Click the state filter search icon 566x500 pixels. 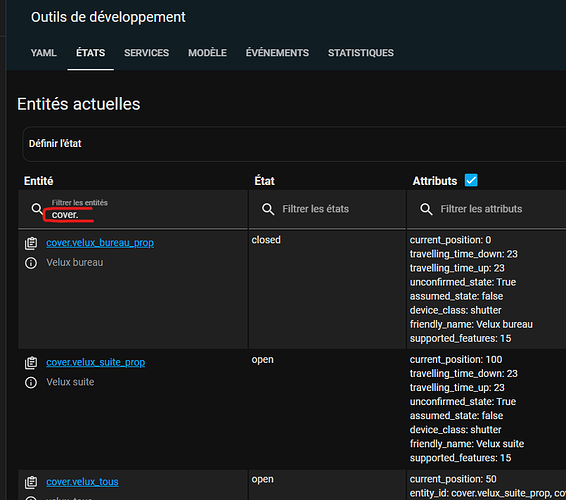point(268,209)
